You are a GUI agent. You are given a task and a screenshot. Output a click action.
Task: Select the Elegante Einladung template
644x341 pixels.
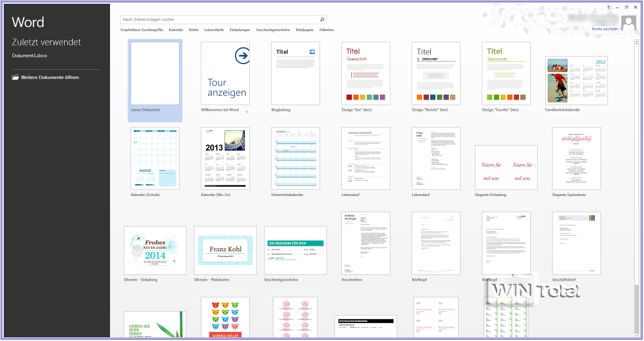point(506,167)
